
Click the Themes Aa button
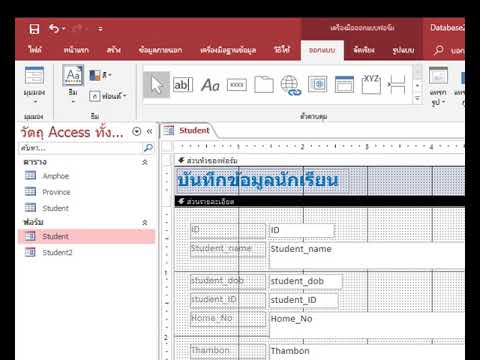73,75
